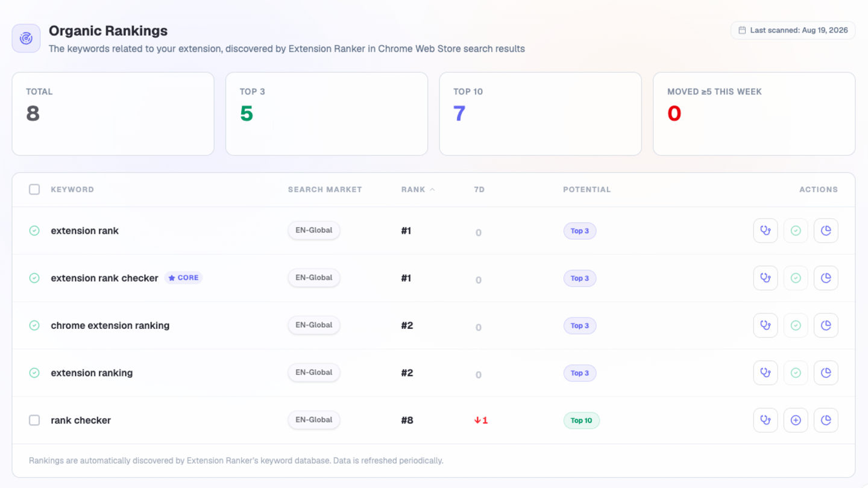Click the CORE star badge
The width and height of the screenshot is (868, 488).
pyautogui.click(x=183, y=278)
